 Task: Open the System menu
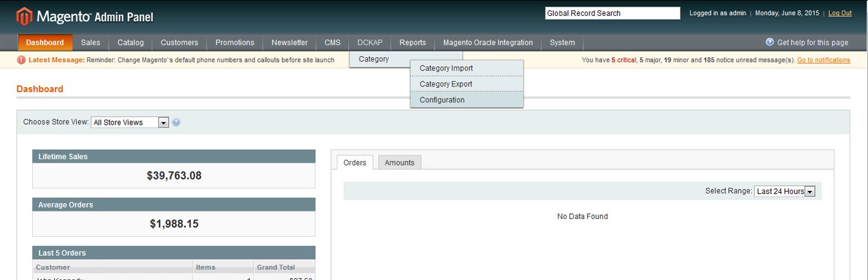pos(562,43)
